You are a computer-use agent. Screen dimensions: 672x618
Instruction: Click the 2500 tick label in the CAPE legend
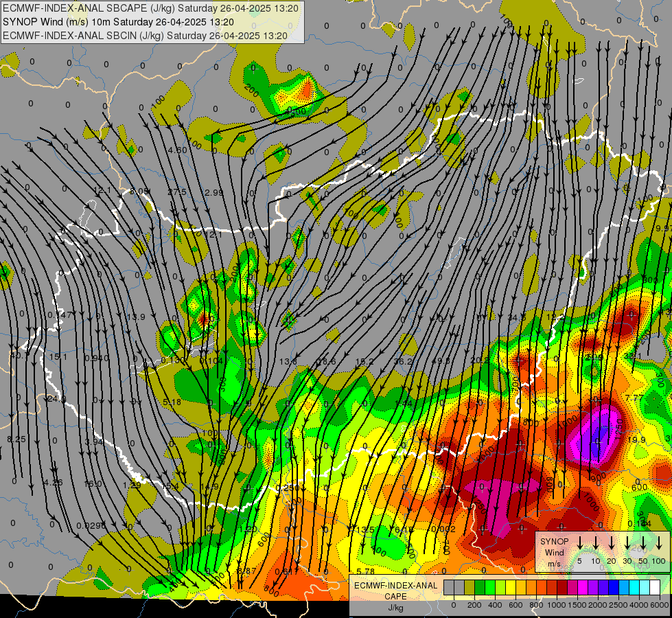click(618, 605)
